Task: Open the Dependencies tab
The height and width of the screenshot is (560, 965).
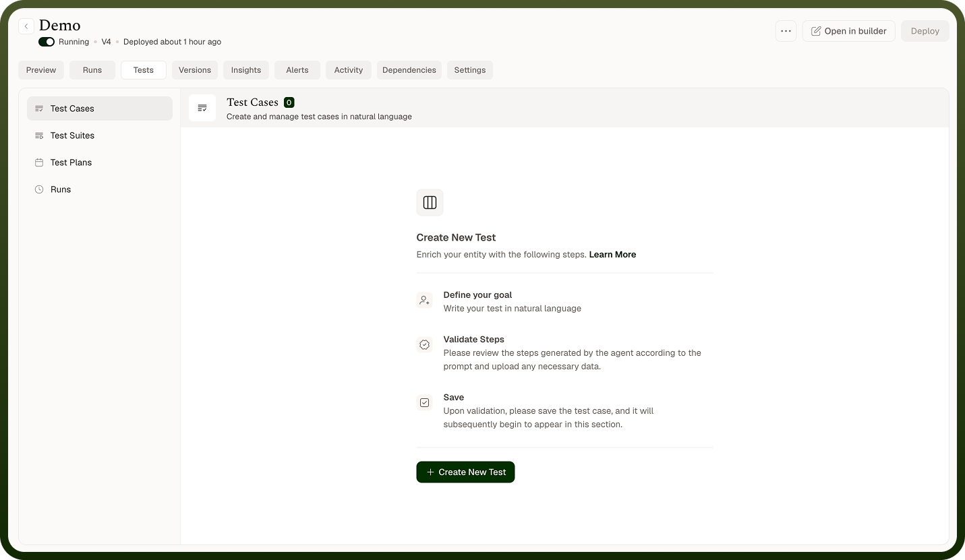Action: click(x=409, y=70)
